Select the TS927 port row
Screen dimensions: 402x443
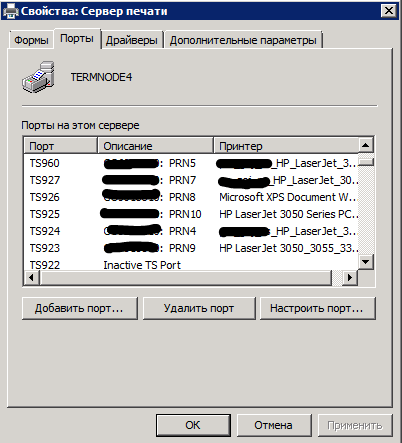(x=191, y=180)
